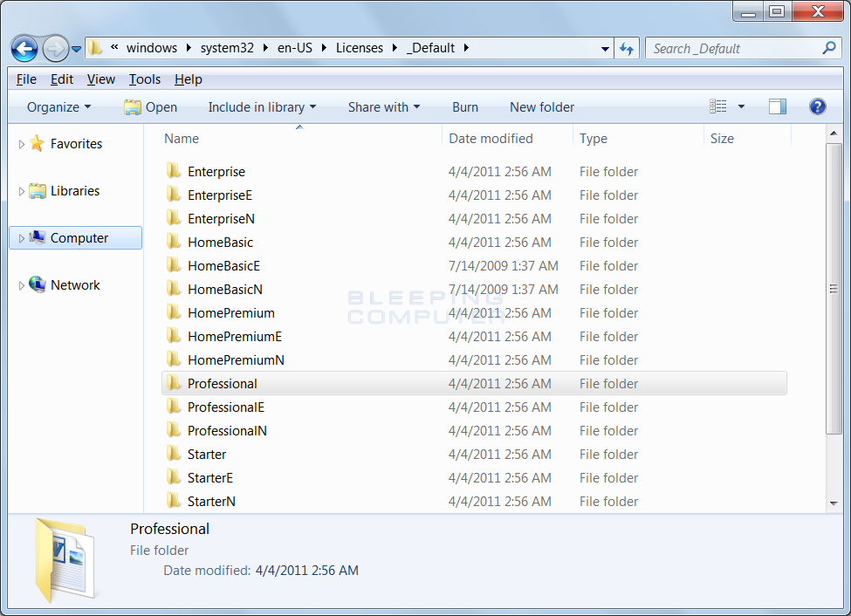Click the en-US breadcrumb segment
The image size is (851, 616).
pyautogui.click(x=295, y=48)
